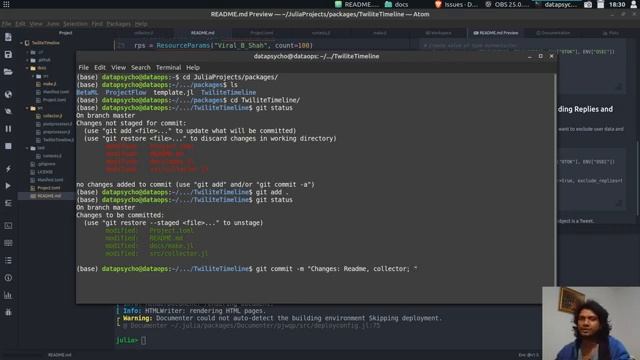640x360 pixels.
Task: Open the Workspace pane via grid icon
Action: [x=8, y=243]
